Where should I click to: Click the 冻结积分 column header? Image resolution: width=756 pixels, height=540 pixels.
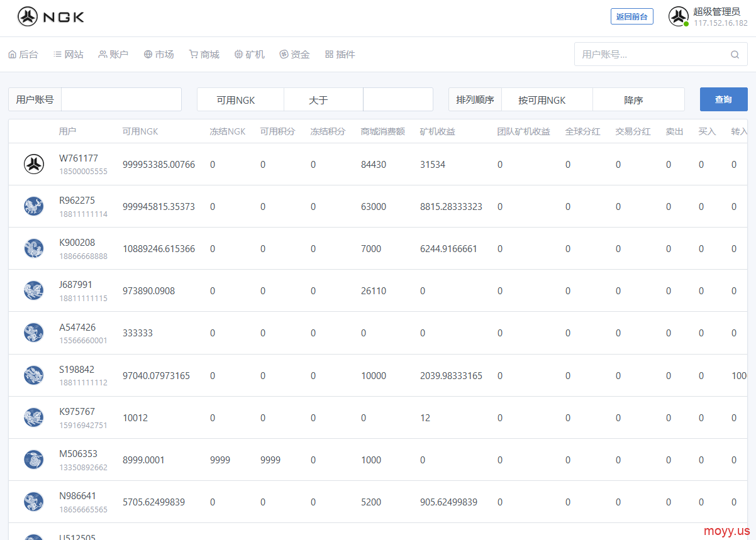tap(328, 131)
